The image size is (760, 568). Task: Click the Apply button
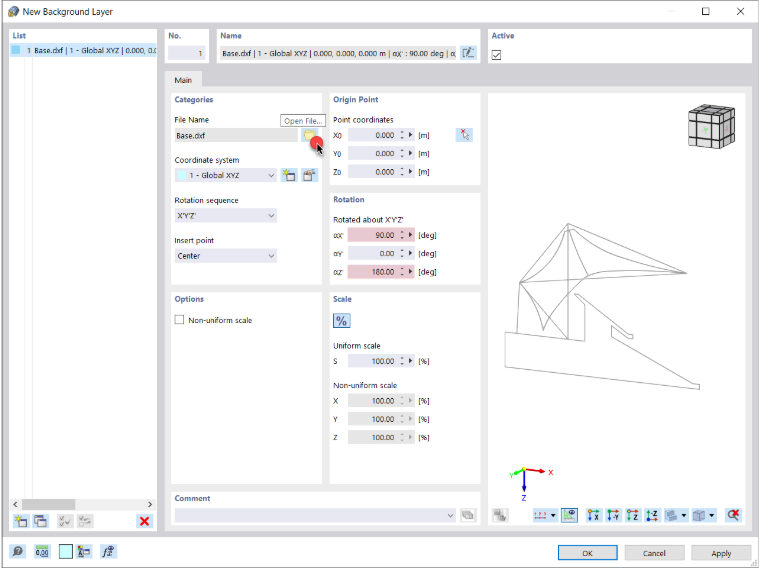[721, 553]
